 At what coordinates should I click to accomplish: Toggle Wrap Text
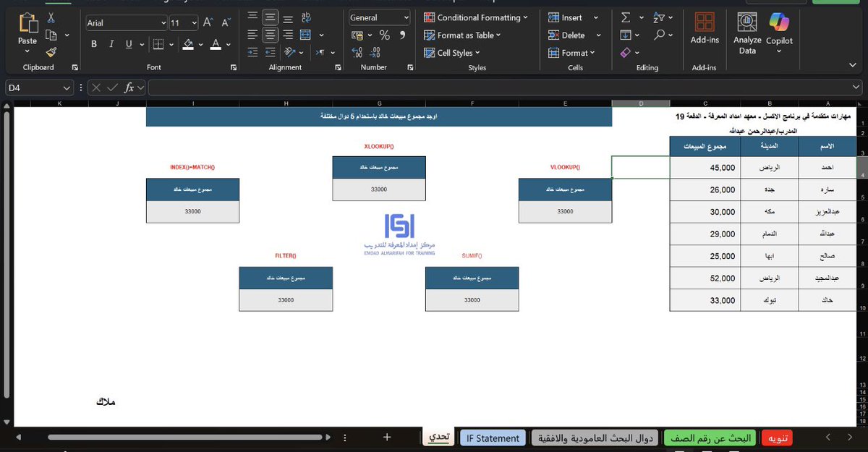pos(306,17)
